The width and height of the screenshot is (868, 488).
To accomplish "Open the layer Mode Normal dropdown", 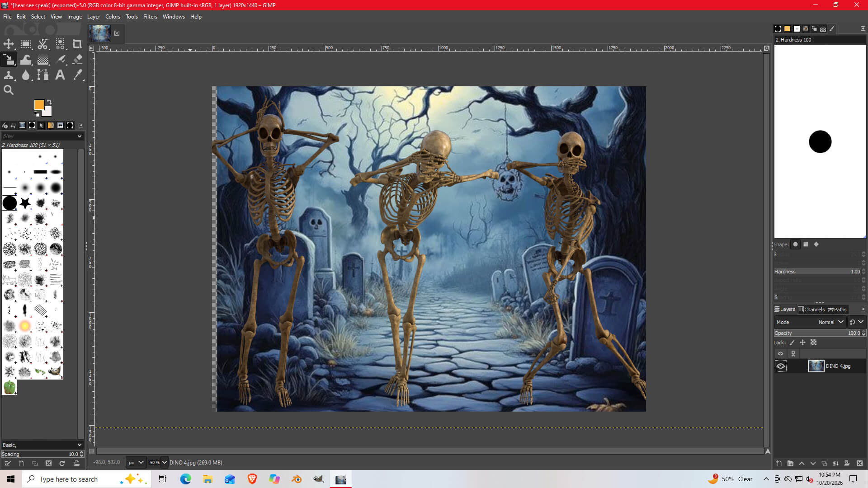I will 810,322.
